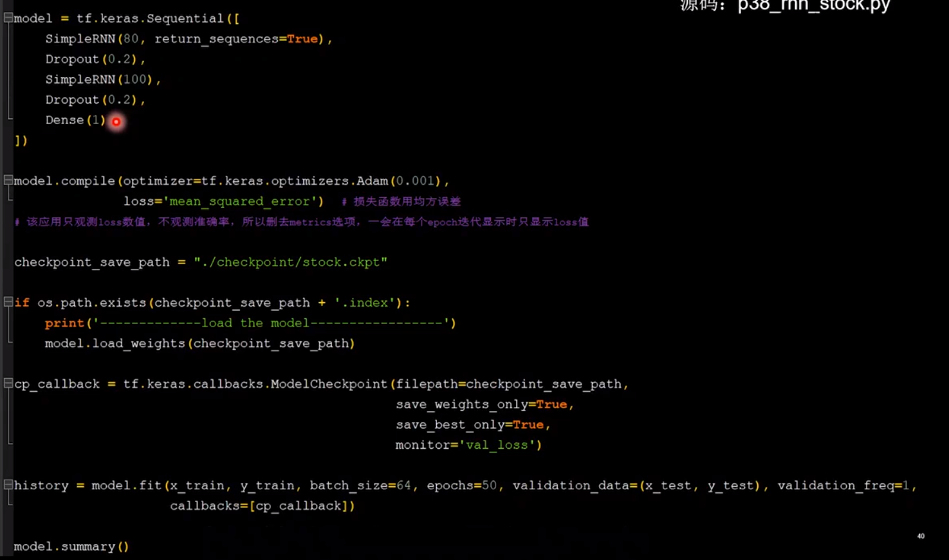Click checkpoint_save_path on its assignment line

click(x=92, y=262)
